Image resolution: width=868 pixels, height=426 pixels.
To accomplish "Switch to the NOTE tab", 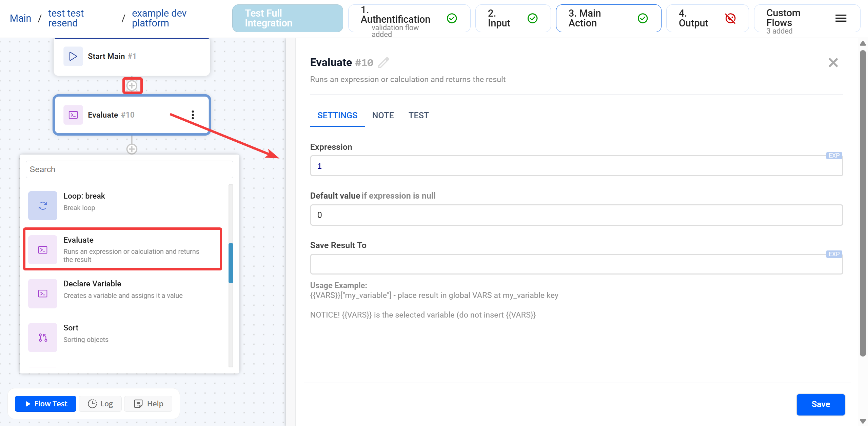I will 383,116.
